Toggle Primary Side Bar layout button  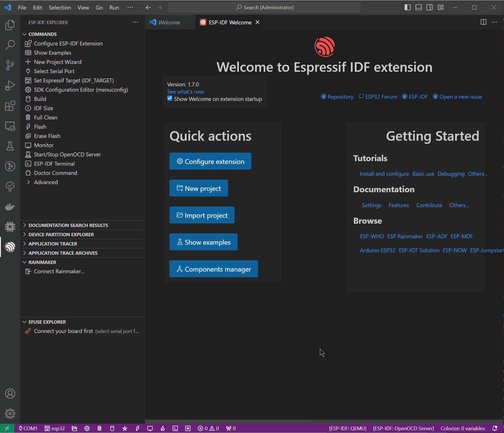coord(408,7)
